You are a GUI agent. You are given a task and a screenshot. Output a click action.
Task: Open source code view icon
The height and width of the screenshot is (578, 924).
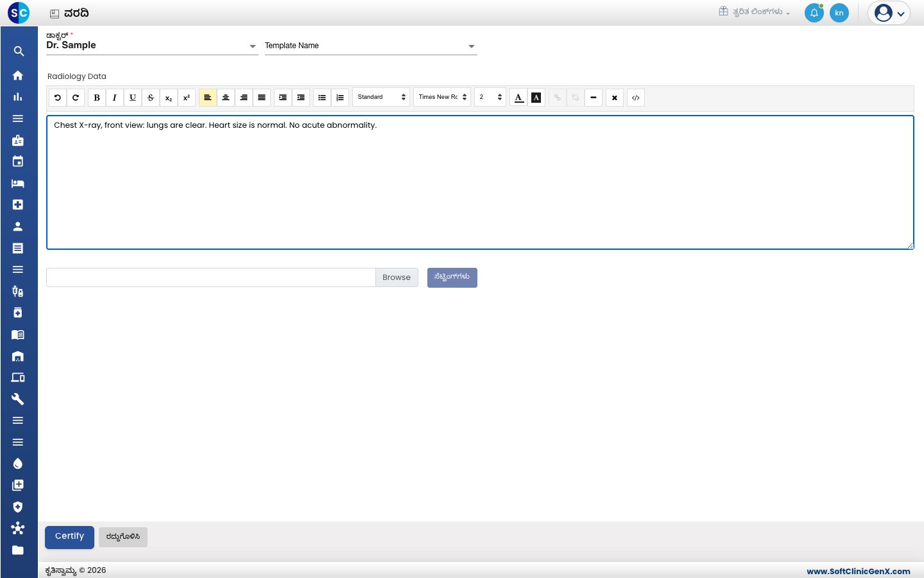click(636, 98)
